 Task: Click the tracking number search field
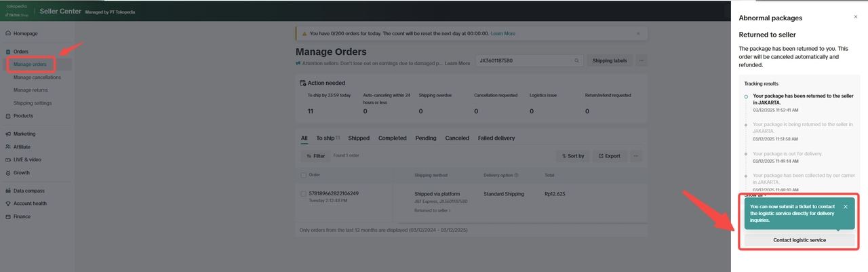point(524,60)
